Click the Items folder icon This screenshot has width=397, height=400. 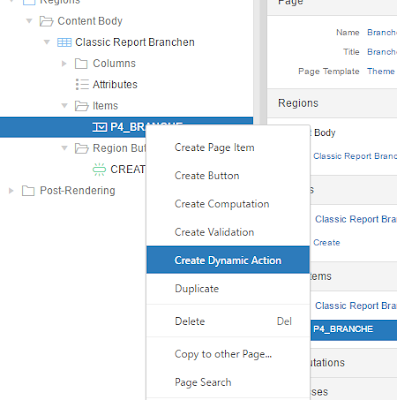(82, 106)
